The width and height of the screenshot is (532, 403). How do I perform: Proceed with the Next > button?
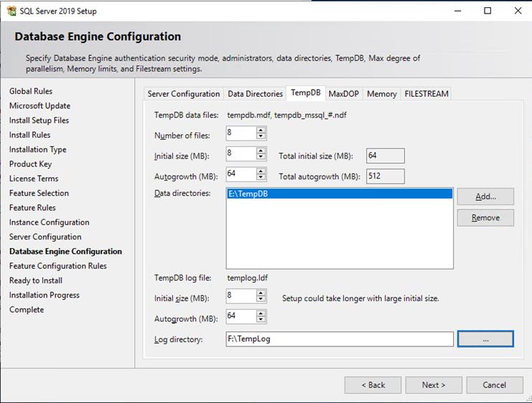coord(434,385)
